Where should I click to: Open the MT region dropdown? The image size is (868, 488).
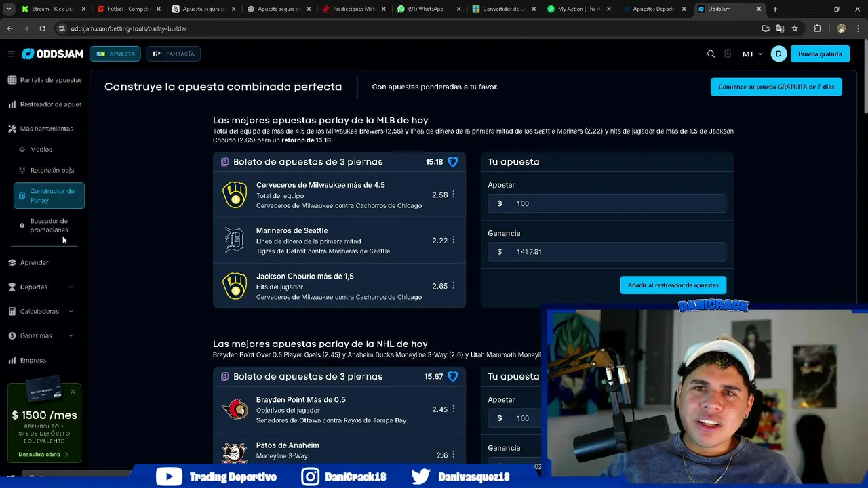[x=752, y=54]
